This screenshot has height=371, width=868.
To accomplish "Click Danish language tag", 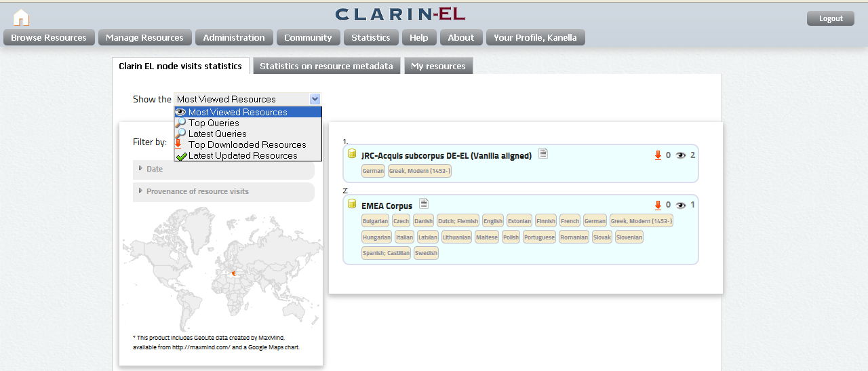I will point(423,221).
